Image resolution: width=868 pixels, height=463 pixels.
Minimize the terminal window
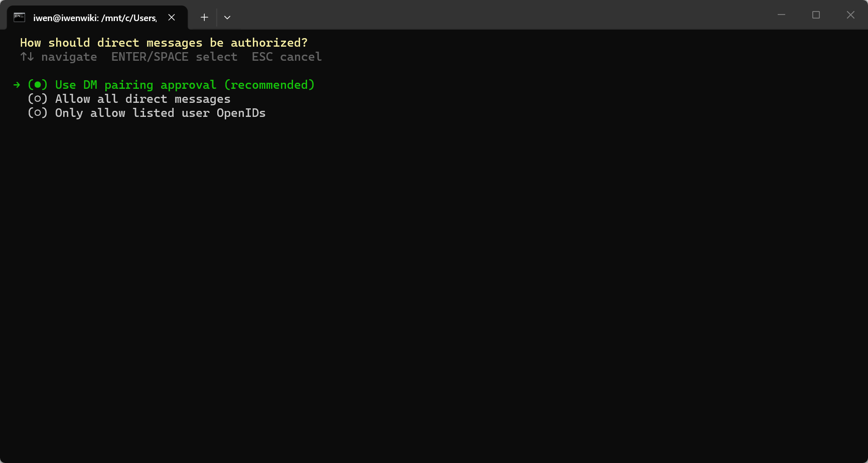pos(781,15)
